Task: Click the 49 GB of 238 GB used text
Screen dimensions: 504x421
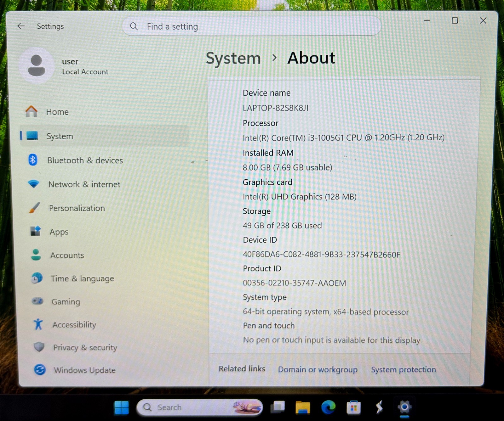Action: pos(282,226)
